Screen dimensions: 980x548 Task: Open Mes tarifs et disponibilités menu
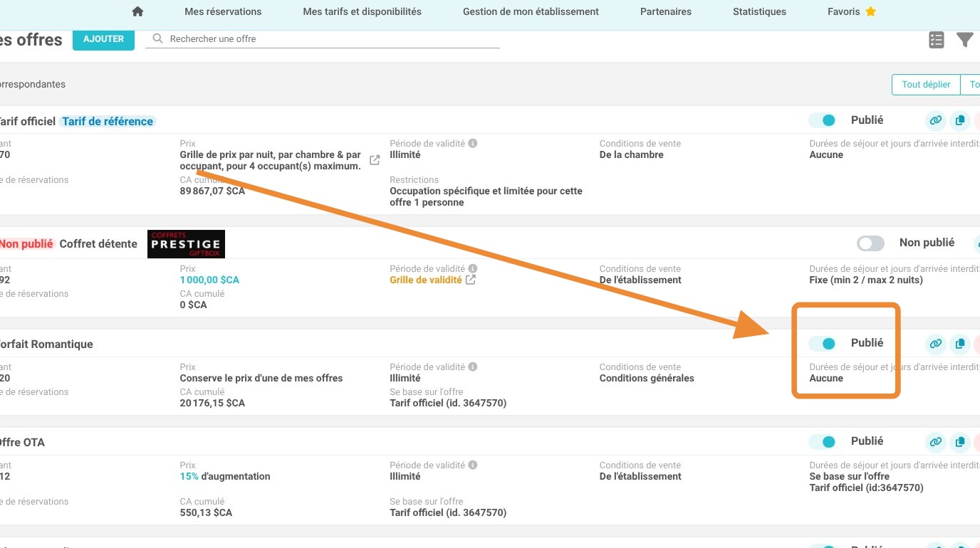(x=362, y=11)
